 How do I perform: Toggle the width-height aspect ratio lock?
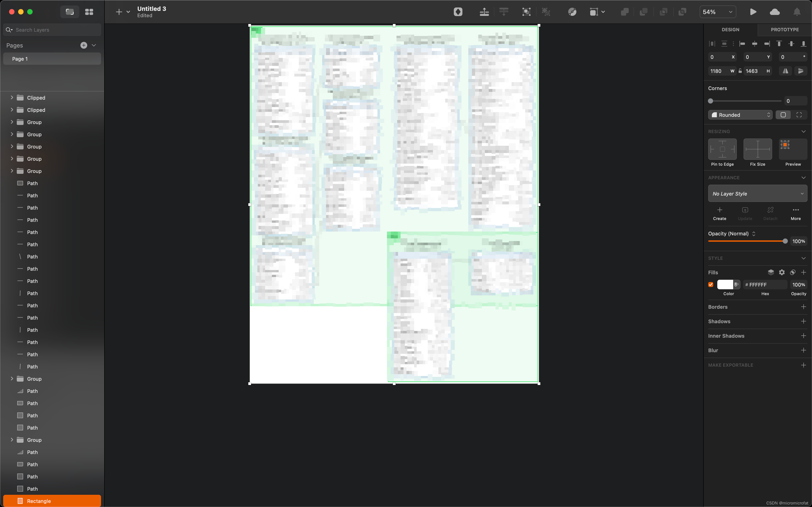[x=740, y=71]
